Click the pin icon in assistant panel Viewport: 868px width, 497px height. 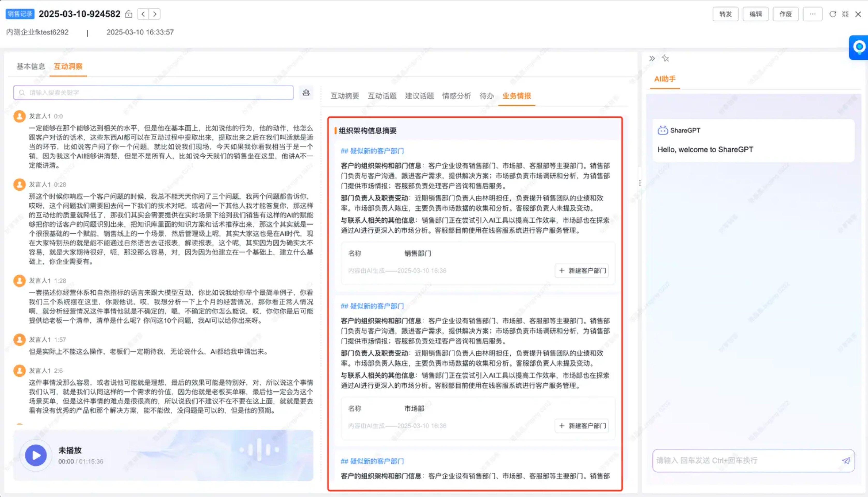[x=665, y=58]
